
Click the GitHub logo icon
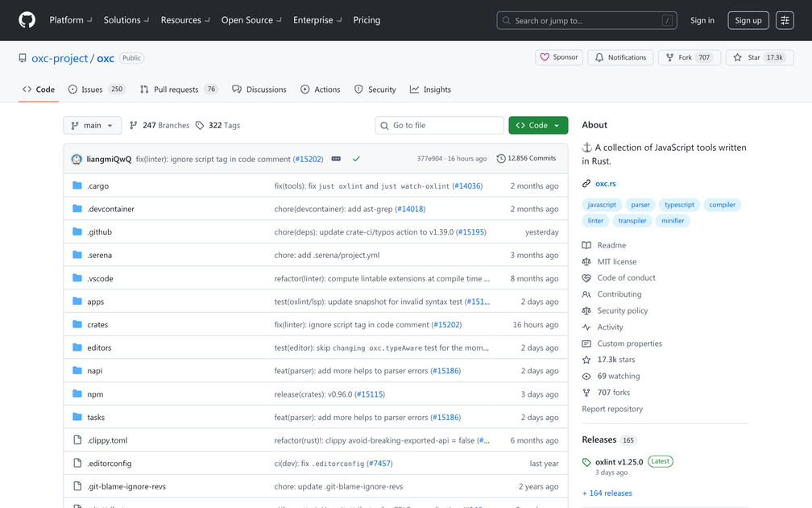[27, 20]
